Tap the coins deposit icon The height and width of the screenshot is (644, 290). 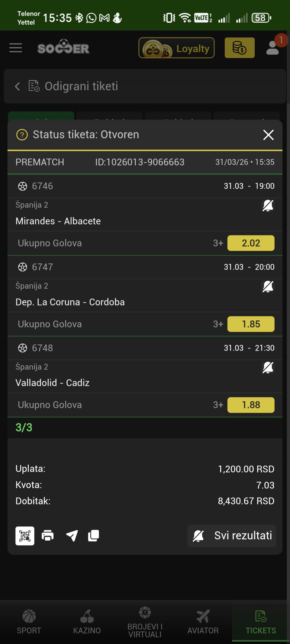point(240,48)
